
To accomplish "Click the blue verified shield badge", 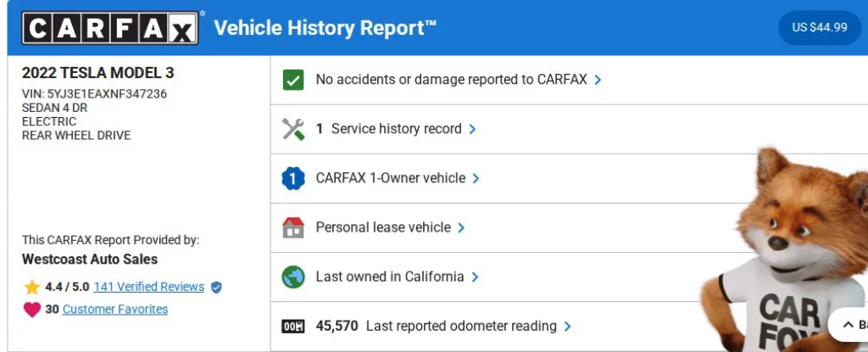I will click(x=216, y=288).
